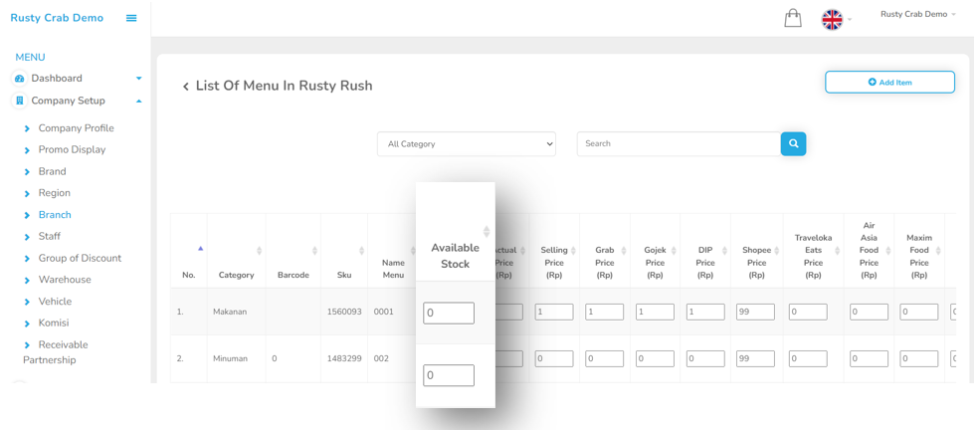The height and width of the screenshot is (430, 980).
Task: Collapse the Company Setup menu section
Action: coord(138,101)
